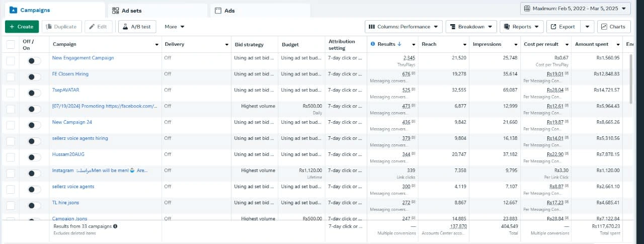The image size is (644, 244).
Task: Check the select-all campaigns checkbox
Action: [11, 45]
